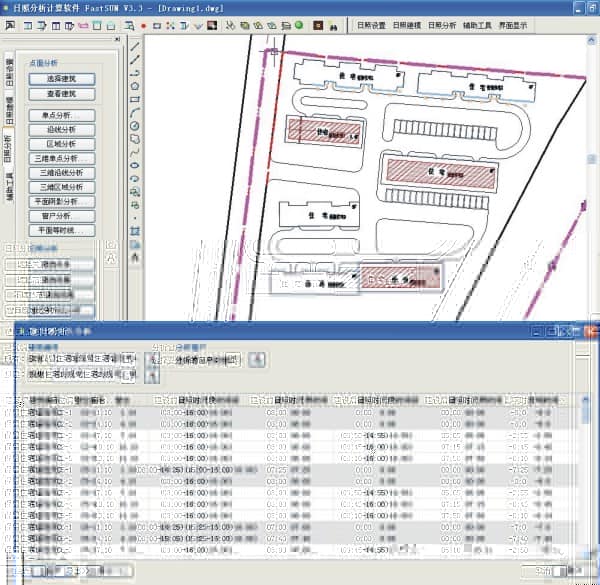The height and width of the screenshot is (585, 600).
Task: Switch to the 日照分析 vertical side tab
Action: (9, 148)
